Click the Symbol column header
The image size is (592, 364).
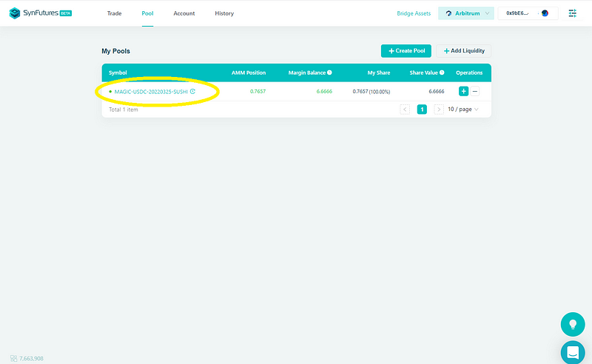pos(118,73)
